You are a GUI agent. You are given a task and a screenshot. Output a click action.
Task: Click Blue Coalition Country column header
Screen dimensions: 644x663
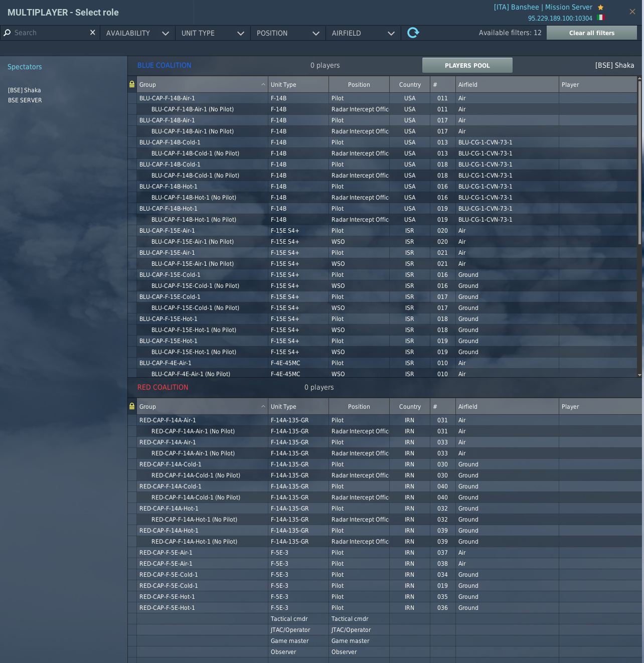click(x=410, y=85)
